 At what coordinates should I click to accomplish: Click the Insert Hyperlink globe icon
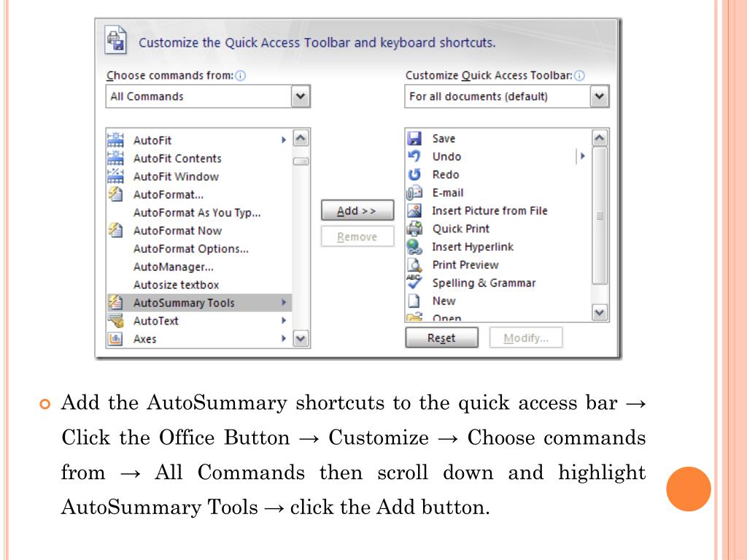(414, 246)
